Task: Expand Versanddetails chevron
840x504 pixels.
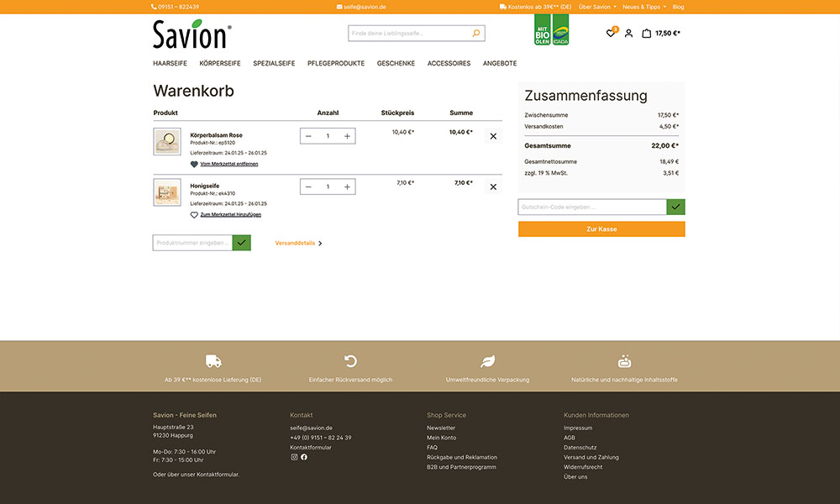Action: pos(320,243)
